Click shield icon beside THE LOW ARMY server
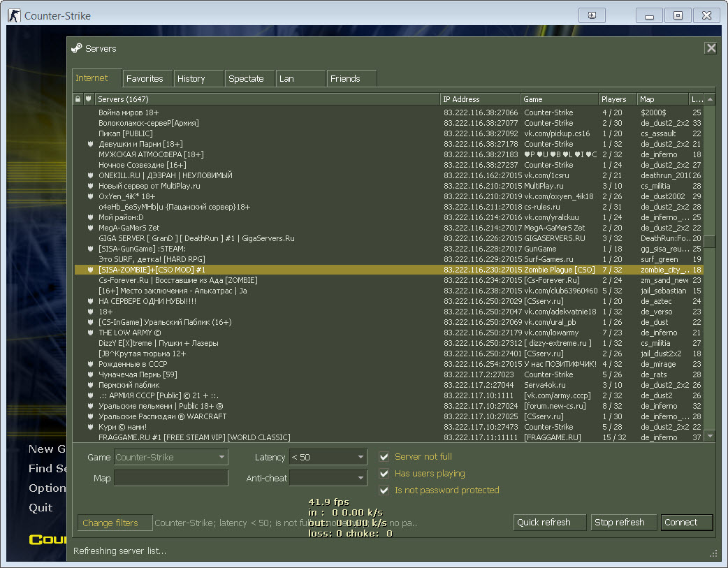 click(x=89, y=333)
